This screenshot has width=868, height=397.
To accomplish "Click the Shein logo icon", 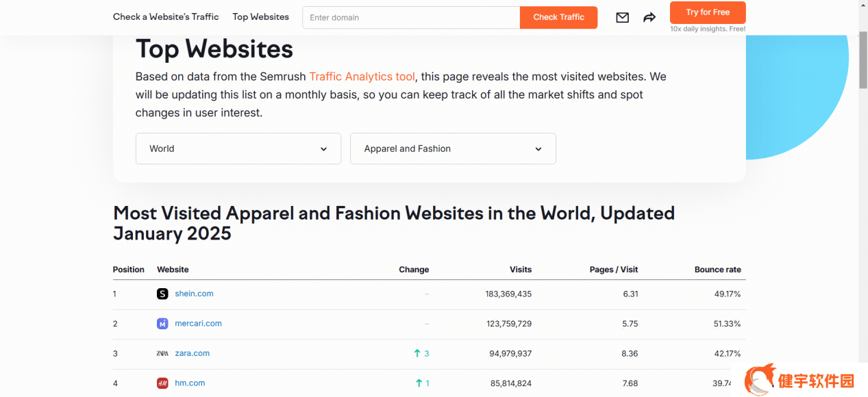I will [162, 294].
